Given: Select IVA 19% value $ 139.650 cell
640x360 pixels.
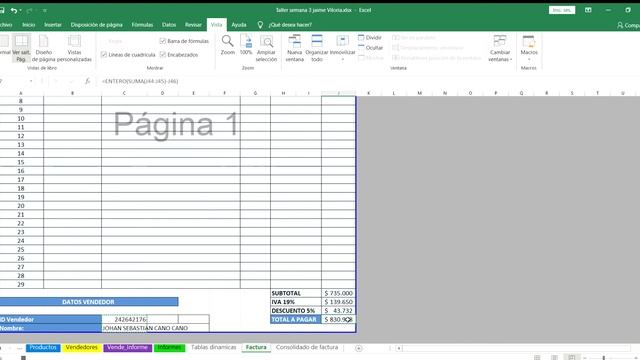Looking at the screenshot, I should (338, 302).
